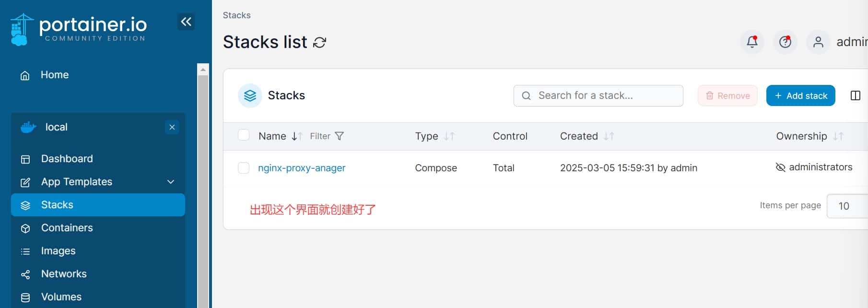868x308 pixels.
Task: Click the Filter funnel icon
Action: click(x=339, y=136)
